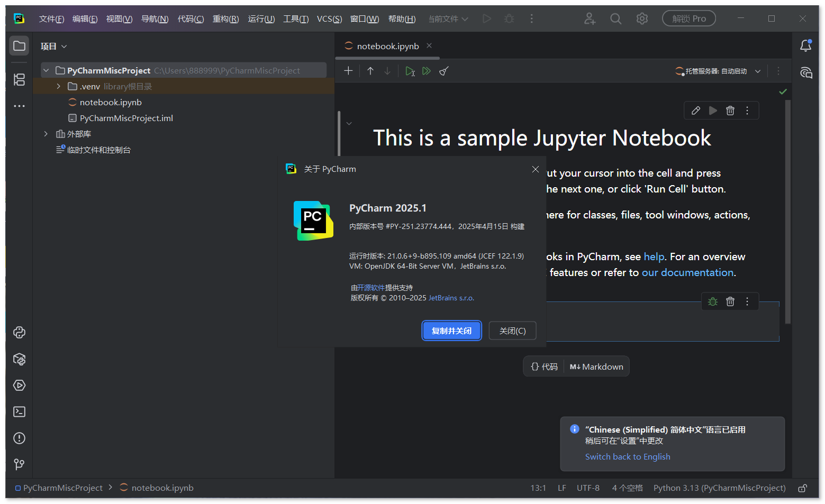Click the Debug cell bug icon on code cell
The image size is (825, 504).
(713, 301)
